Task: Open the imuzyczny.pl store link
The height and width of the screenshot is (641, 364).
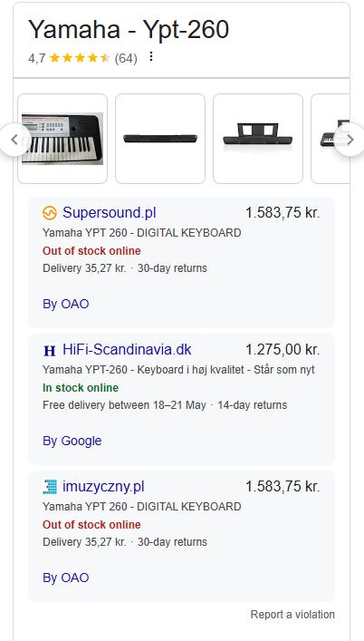Action: point(103,487)
